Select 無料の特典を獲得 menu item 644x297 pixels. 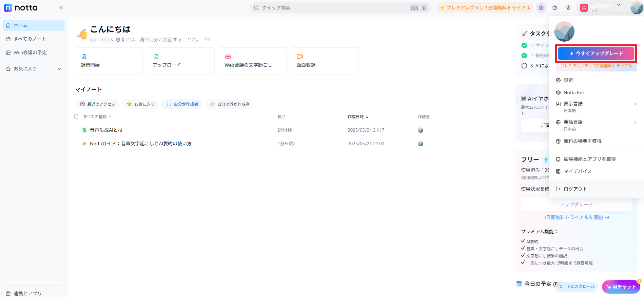click(x=596, y=141)
